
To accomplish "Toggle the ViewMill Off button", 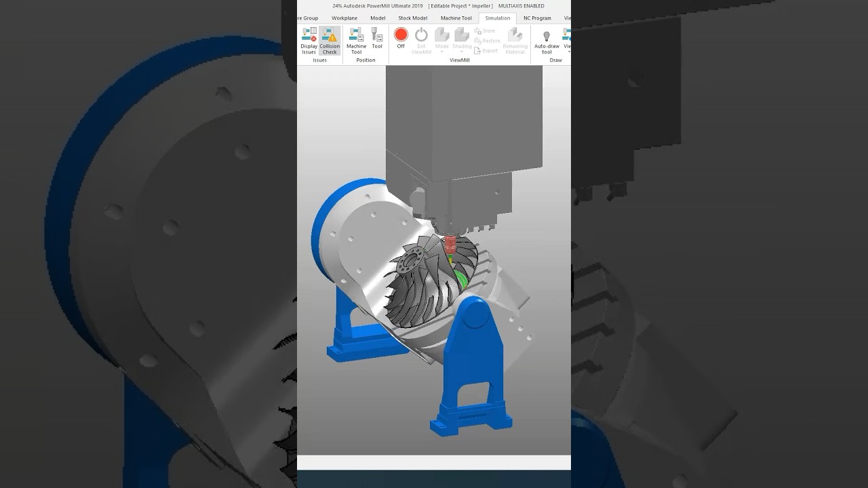I will pyautogui.click(x=401, y=39).
